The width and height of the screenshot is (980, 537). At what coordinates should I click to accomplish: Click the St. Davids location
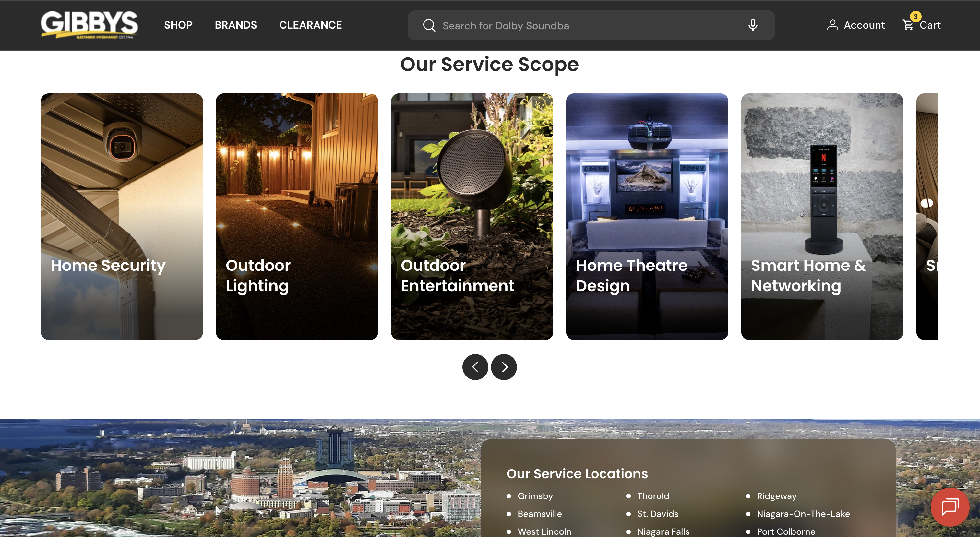[x=657, y=514]
